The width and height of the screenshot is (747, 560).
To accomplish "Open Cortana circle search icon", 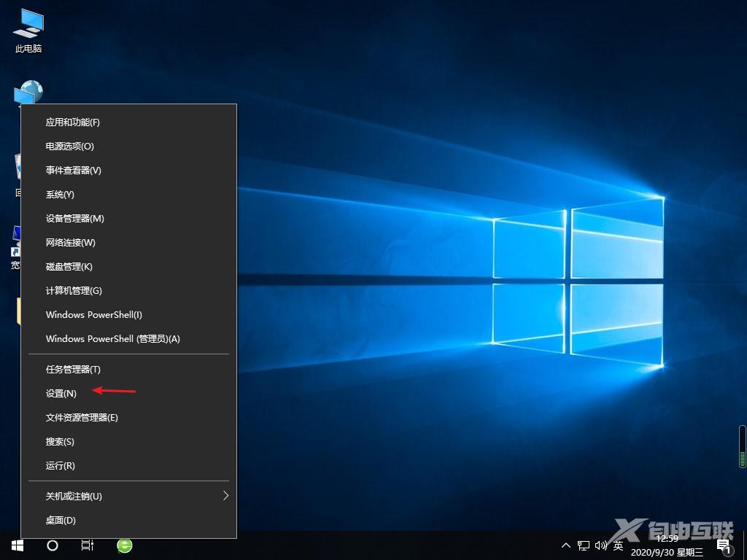I will [53, 545].
